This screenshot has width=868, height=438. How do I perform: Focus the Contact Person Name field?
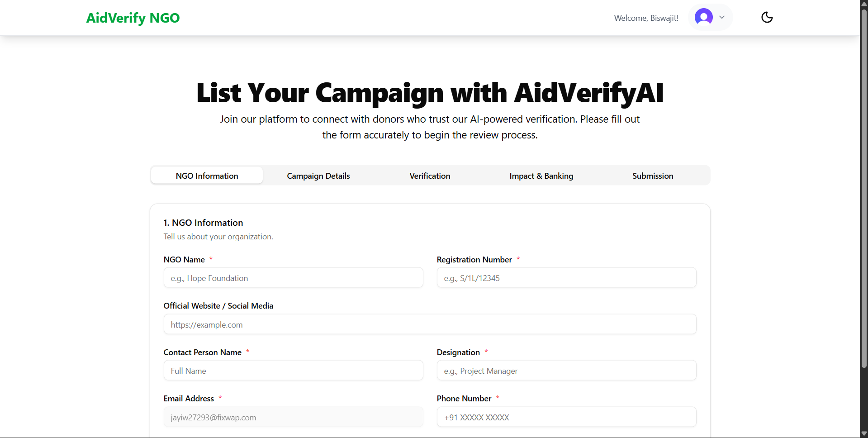pyautogui.click(x=293, y=371)
